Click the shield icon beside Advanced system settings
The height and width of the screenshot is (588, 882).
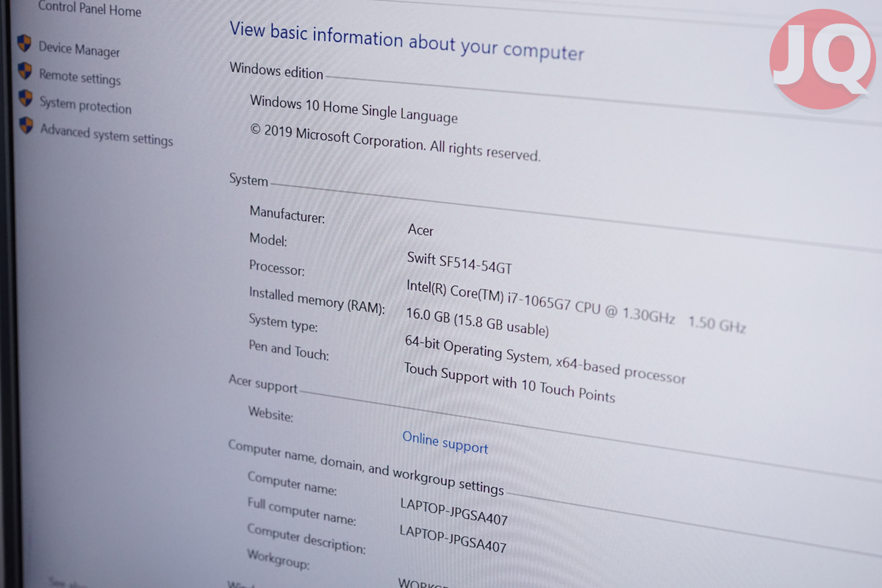[x=26, y=125]
